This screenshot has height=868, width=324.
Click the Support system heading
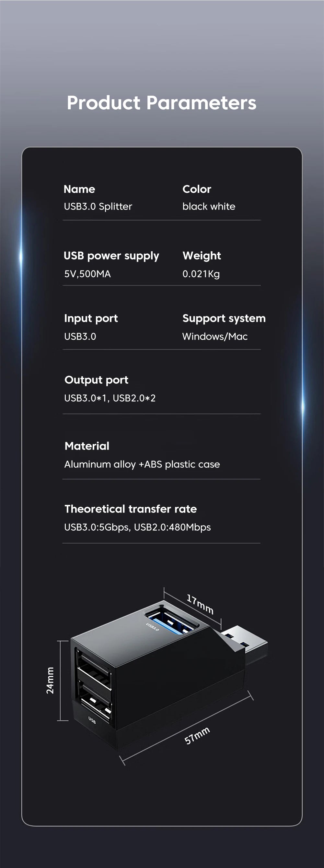(x=224, y=319)
